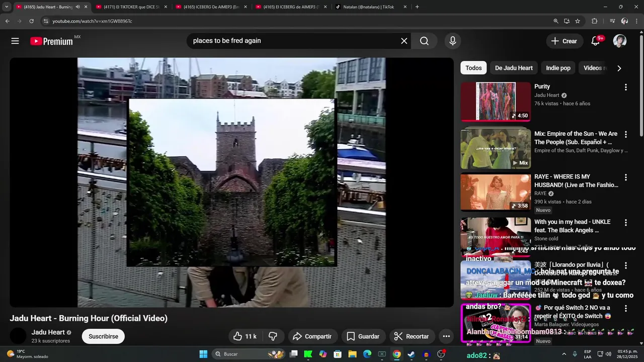644x362 pixels.
Task: Open options for the RAYE video
Action: click(x=626, y=177)
